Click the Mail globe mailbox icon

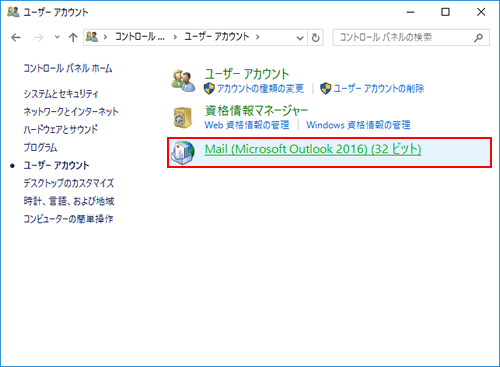point(183,152)
